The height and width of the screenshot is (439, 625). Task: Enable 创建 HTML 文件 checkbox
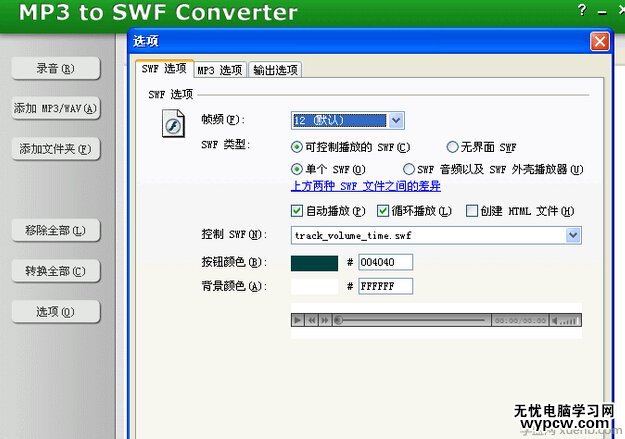472,211
